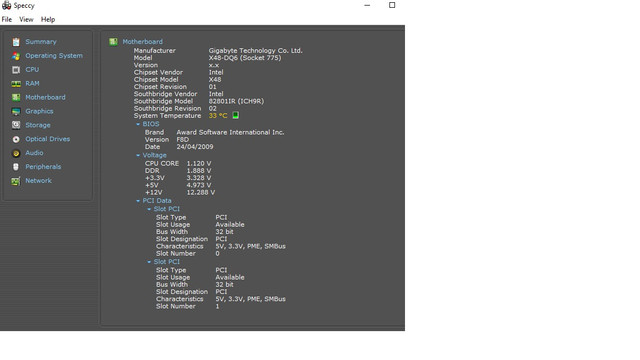Click the Operating System Windows icon
This screenshot has width=640, height=360.
[16, 56]
